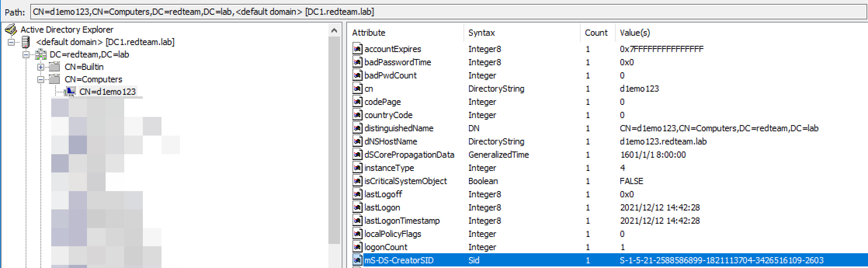Collapse the DC=redteam,DC=lab node
868x268 pixels.
[26, 54]
